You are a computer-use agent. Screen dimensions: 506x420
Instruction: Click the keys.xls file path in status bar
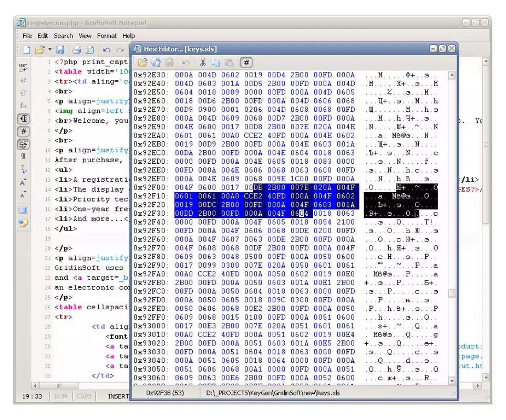[x=273, y=393]
